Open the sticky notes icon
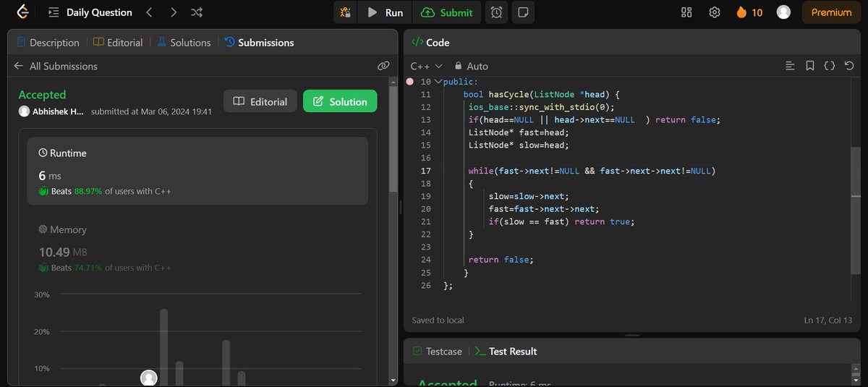868x387 pixels. [x=524, y=12]
